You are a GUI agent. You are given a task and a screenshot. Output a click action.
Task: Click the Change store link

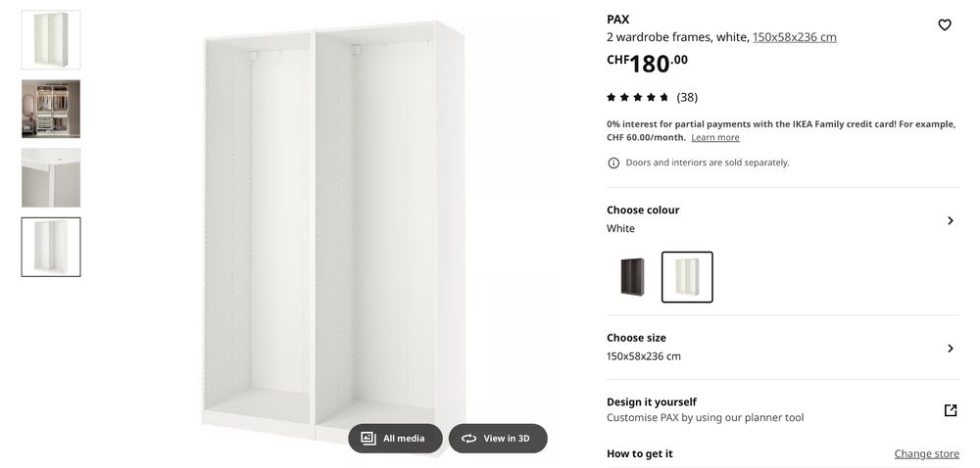pos(926,453)
